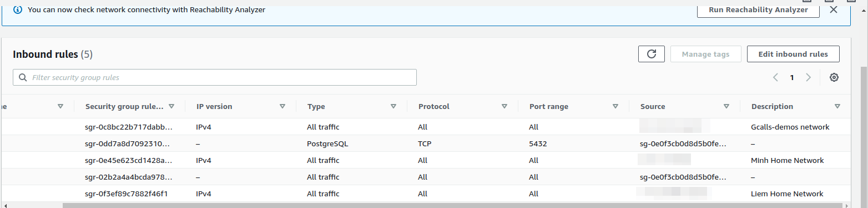Sort by Description column arrow
The image size is (868, 208).
point(837,106)
